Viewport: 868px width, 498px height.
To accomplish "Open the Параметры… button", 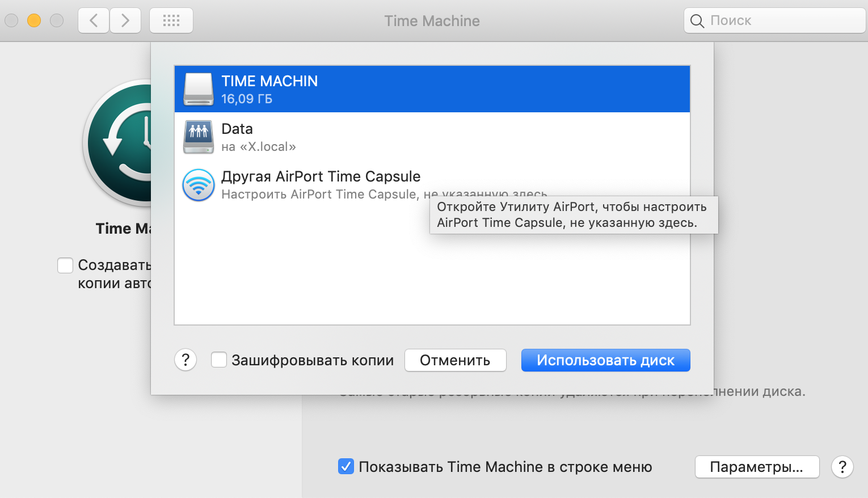I will coord(757,467).
